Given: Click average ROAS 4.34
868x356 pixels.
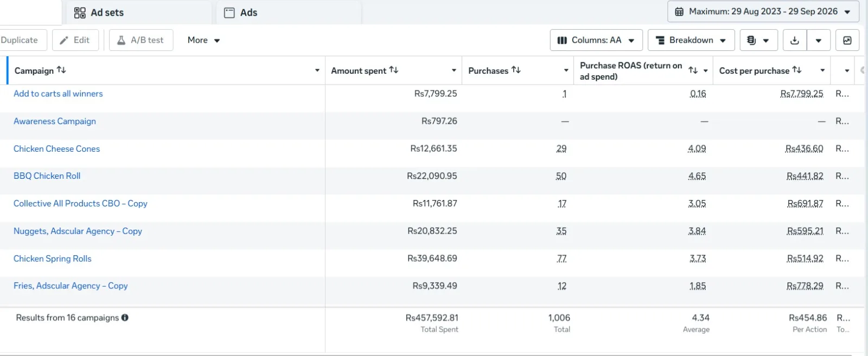Looking at the screenshot, I should [701, 318].
